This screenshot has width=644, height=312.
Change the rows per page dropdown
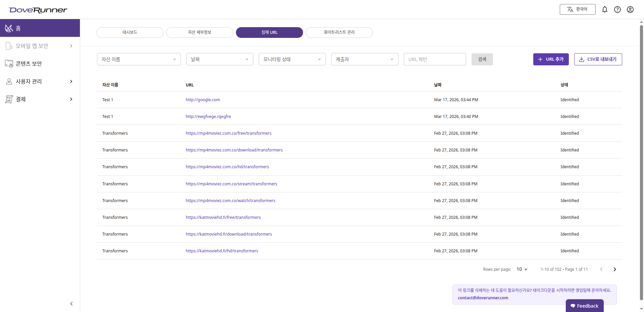[x=522, y=269]
